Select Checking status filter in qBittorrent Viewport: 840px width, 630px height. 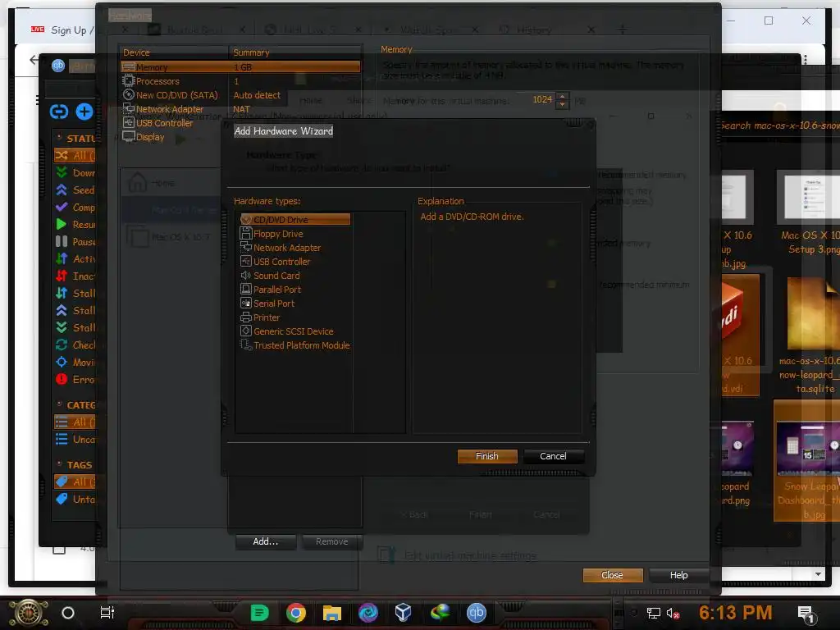click(75, 345)
